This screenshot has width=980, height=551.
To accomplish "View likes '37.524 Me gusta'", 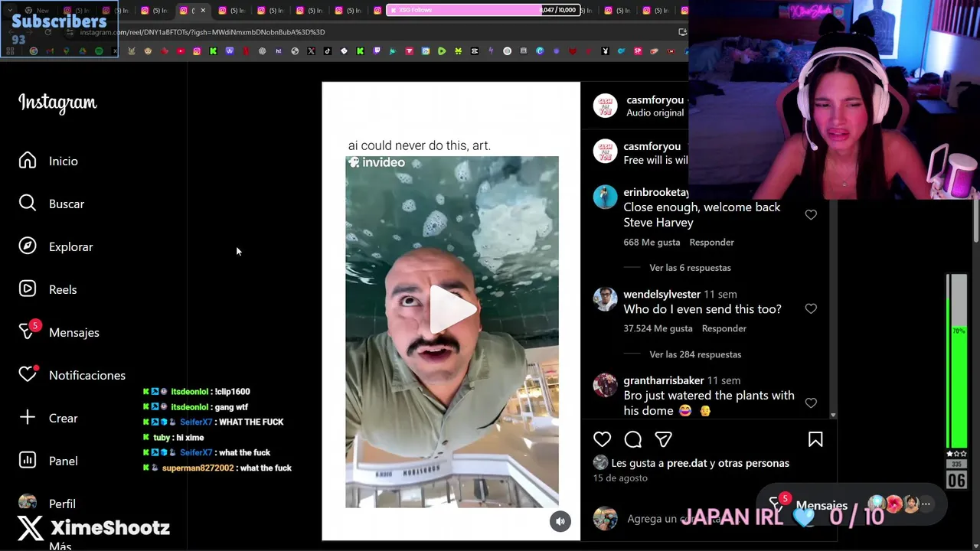I will [x=658, y=328].
